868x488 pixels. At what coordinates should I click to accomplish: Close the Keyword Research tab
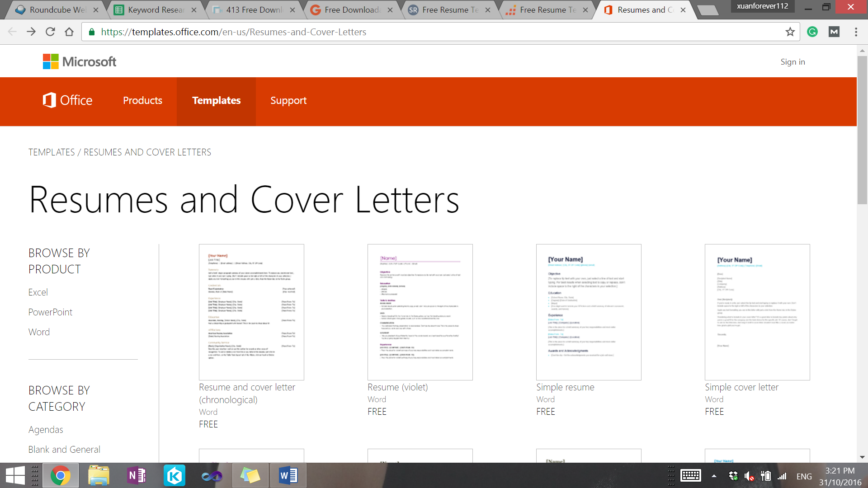(x=194, y=10)
